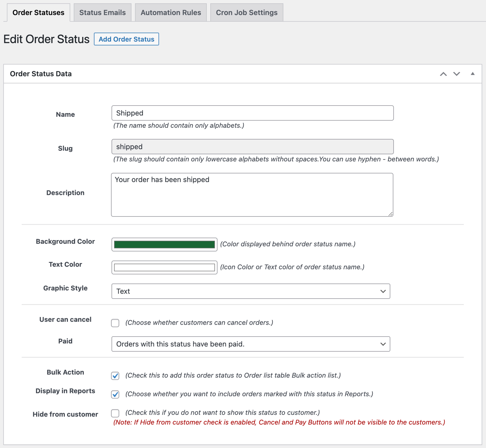The width and height of the screenshot is (486, 448).
Task: Open the green Background Color picker
Action: (x=164, y=244)
